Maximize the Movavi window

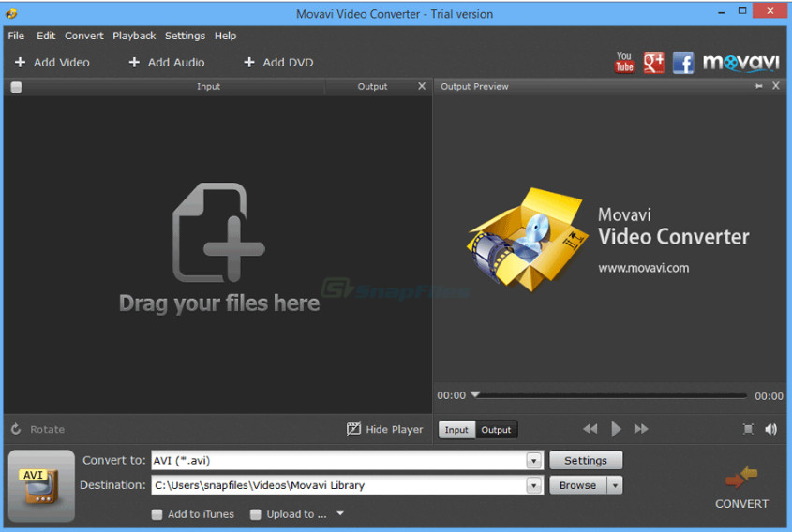pyautogui.click(x=742, y=10)
